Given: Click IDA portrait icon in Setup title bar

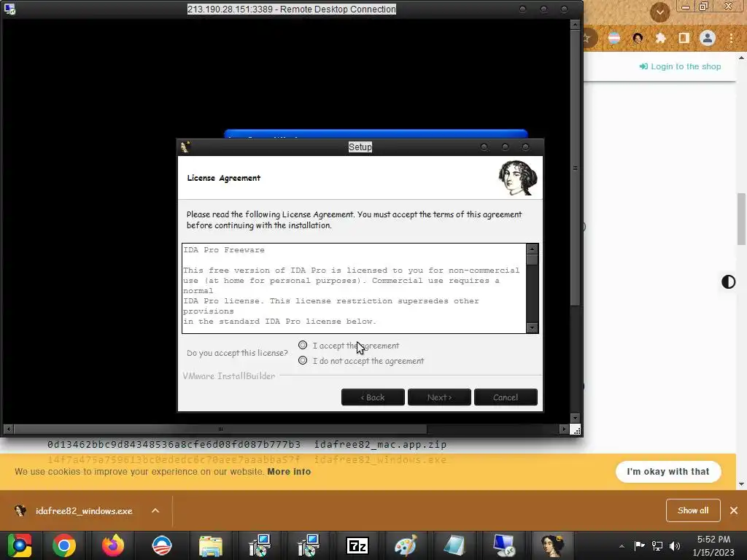Looking at the screenshot, I should (185, 147).
